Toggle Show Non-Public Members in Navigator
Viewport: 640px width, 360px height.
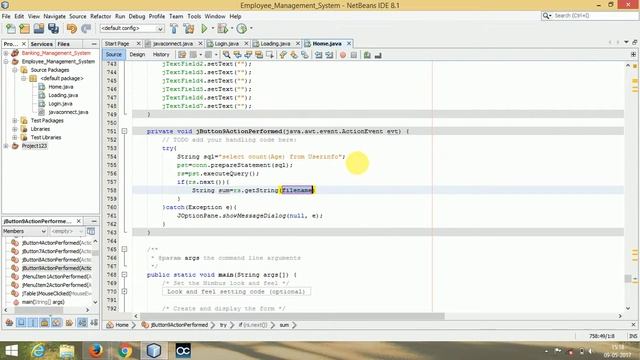pos(44,323)
